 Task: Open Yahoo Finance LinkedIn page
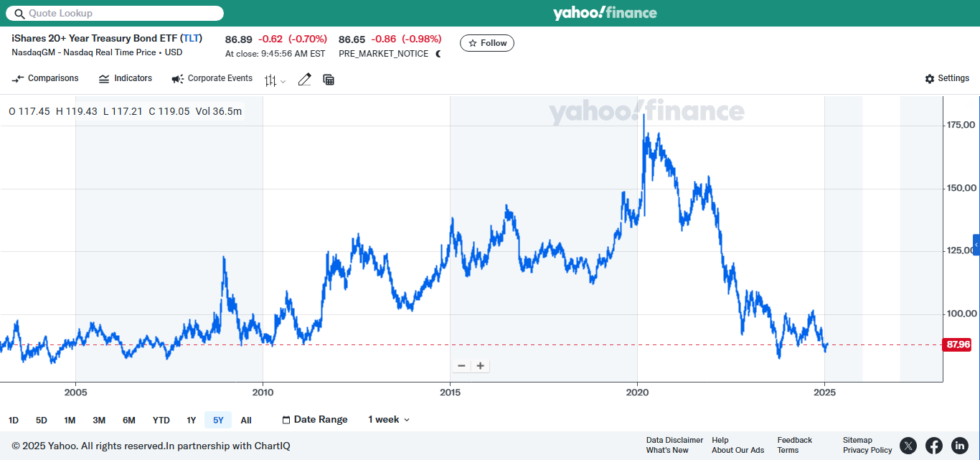click(x=960, y=446)
